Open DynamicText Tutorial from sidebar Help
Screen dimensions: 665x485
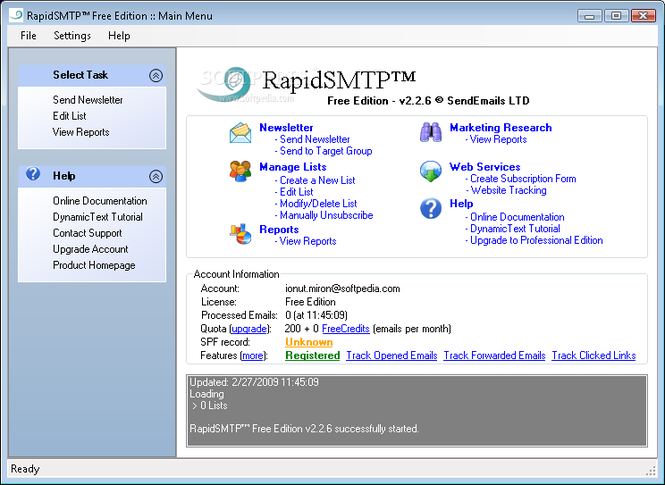(x=98, y=217)
